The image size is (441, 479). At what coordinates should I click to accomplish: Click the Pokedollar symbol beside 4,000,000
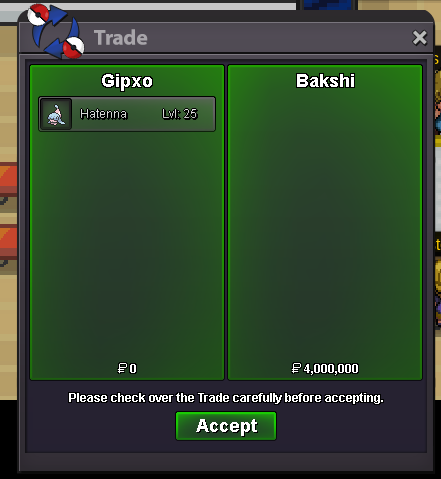point(296,368)
